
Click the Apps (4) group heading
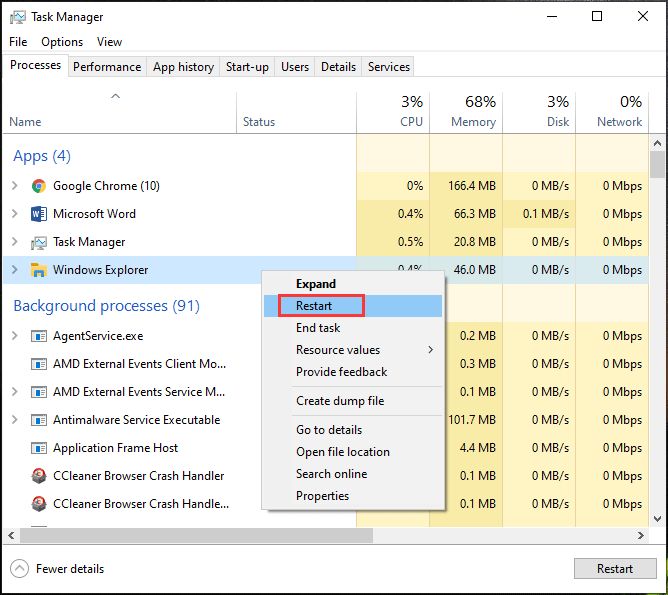coord(42,156)
